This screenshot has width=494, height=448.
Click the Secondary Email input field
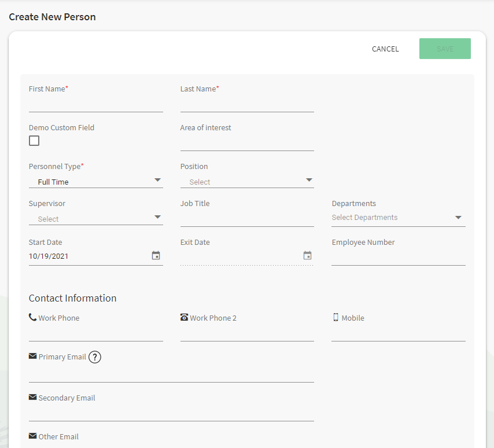pos(171,413)
